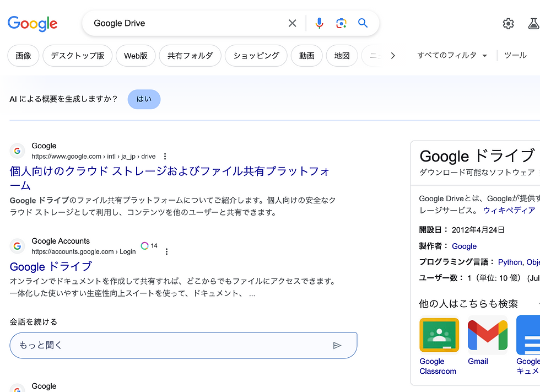This screenshot has height=392, width=540.
Task: Select the 共有フォルダ filter chip
Action: tap(190, 56)
